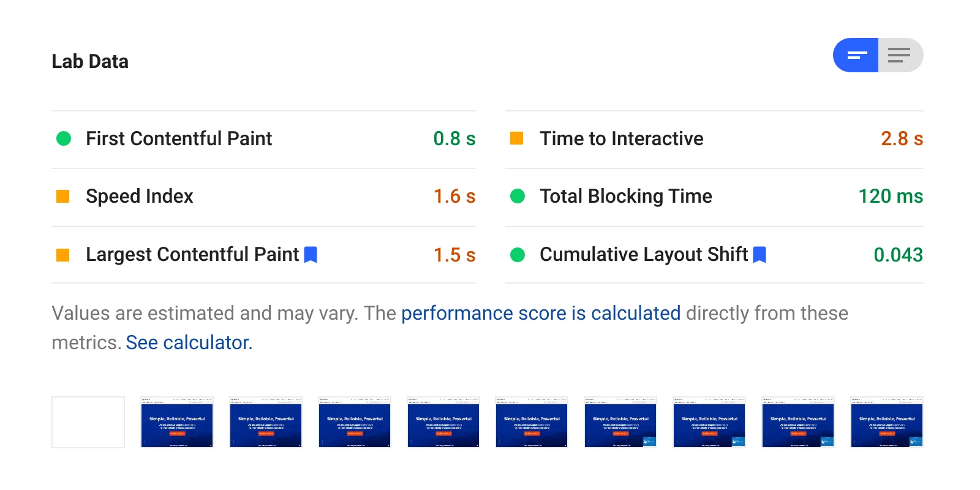Image resolution: width=980 pixels, height=490 pixels.
Task: Click the green circle indicator for First Contentful Paint
Action: pos(62,138)
